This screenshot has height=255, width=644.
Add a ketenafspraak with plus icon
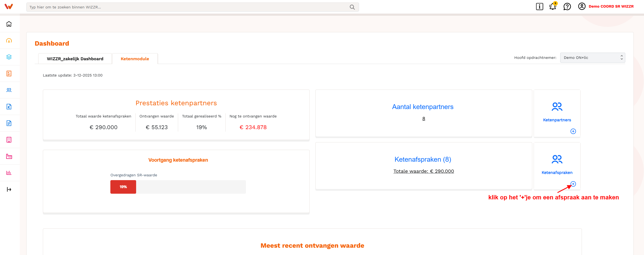click(x=573, y=184)
